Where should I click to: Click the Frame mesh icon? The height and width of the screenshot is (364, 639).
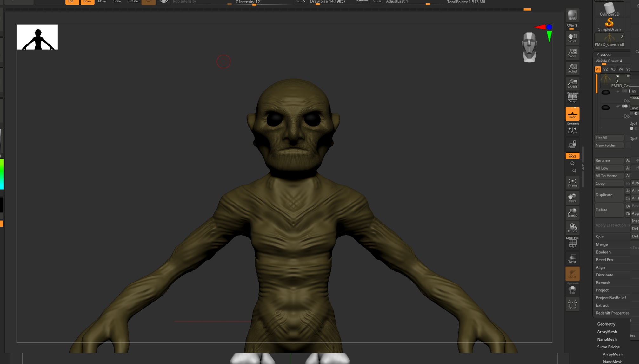[x=572, y=182]
